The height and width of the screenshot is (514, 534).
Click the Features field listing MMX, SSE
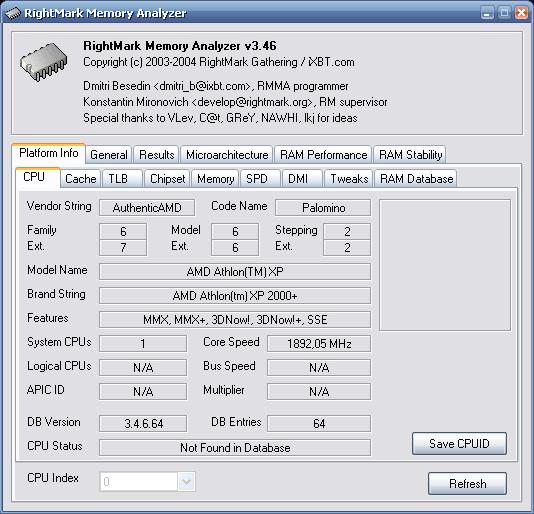[x=235, y=320]
